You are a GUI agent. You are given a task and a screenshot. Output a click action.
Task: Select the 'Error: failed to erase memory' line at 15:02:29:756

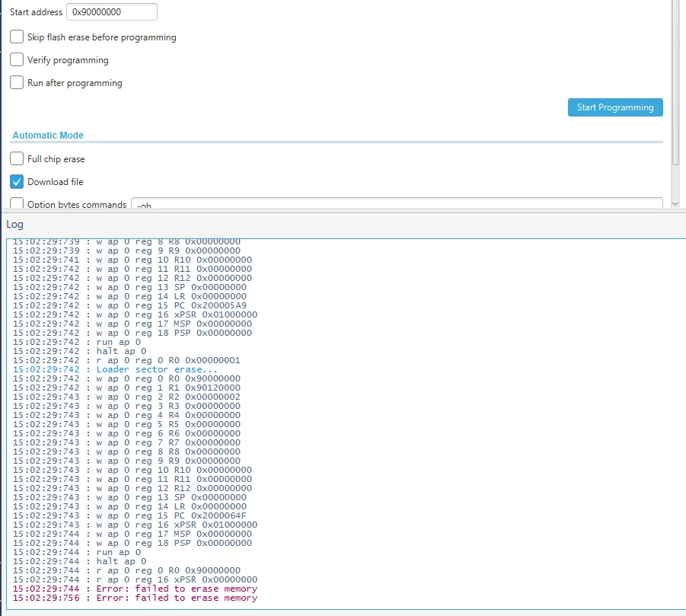point(135,598)
